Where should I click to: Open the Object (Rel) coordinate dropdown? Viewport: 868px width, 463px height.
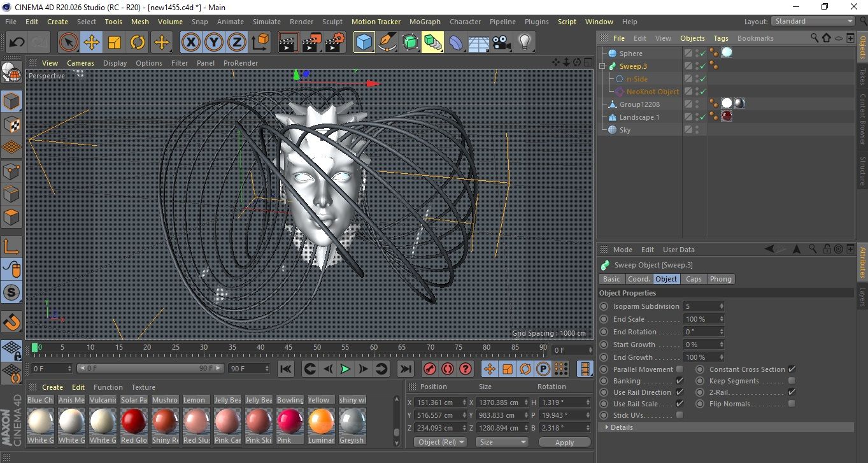439,442
